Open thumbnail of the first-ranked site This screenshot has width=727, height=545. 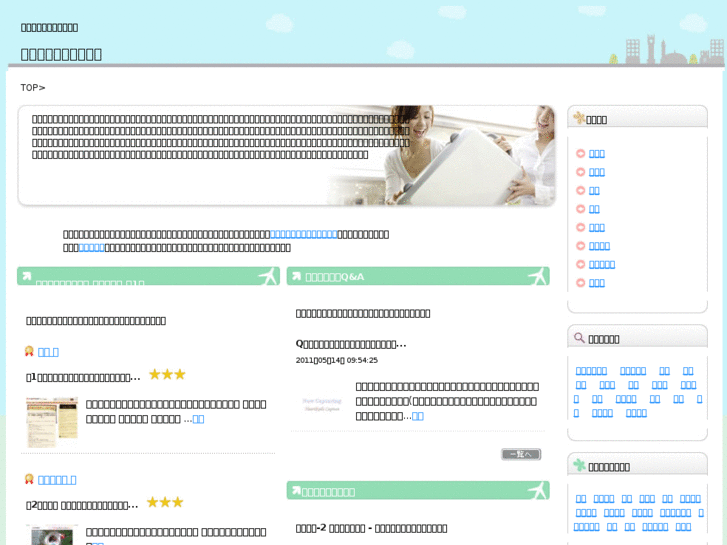point(52,422)
